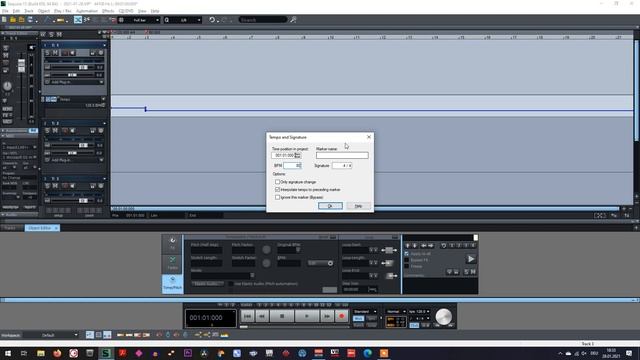Image resolution: width=640 pixels, height=360 pixels.
Task: Mute track 2 with its M button
Action: click(x=55, y=131)
